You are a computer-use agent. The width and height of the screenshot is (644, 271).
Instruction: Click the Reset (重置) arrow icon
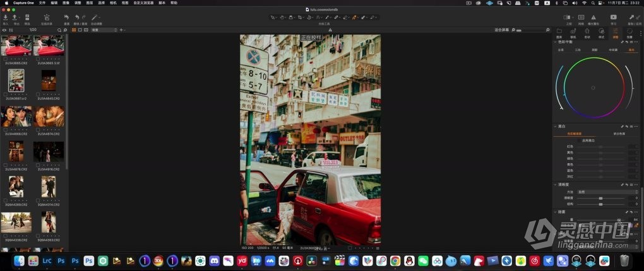67,18
